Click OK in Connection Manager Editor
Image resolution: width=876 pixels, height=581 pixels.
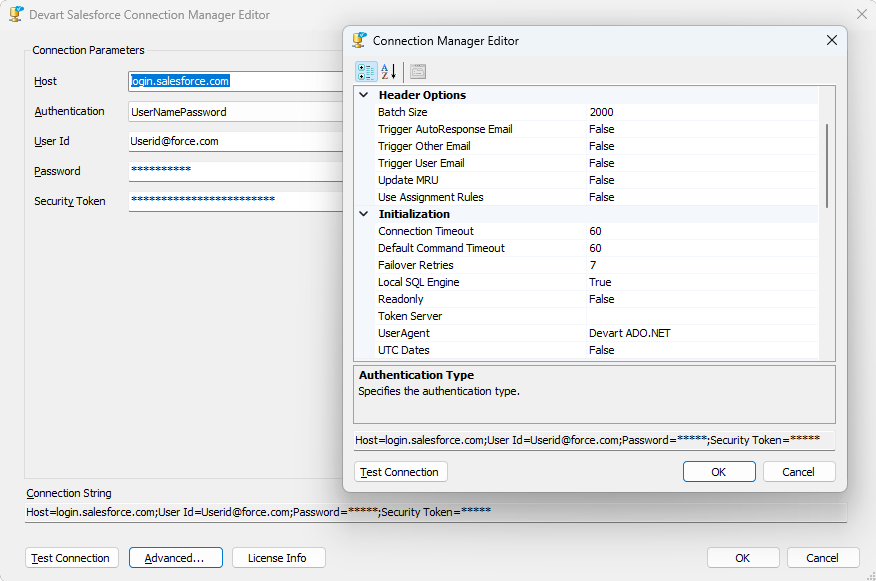(719, 472)
